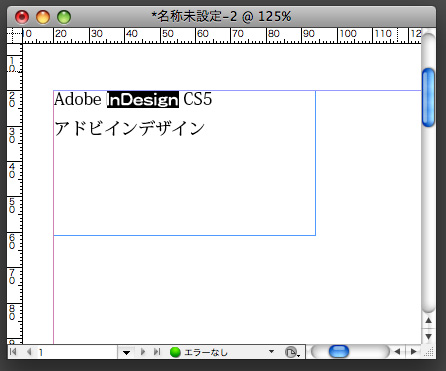
Task: Click CS5 text in frame
Action: pos(197,99)
